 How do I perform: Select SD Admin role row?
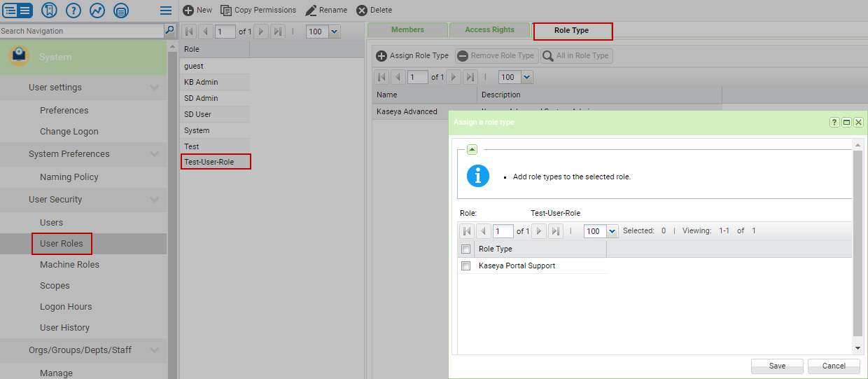coord(215,98)
